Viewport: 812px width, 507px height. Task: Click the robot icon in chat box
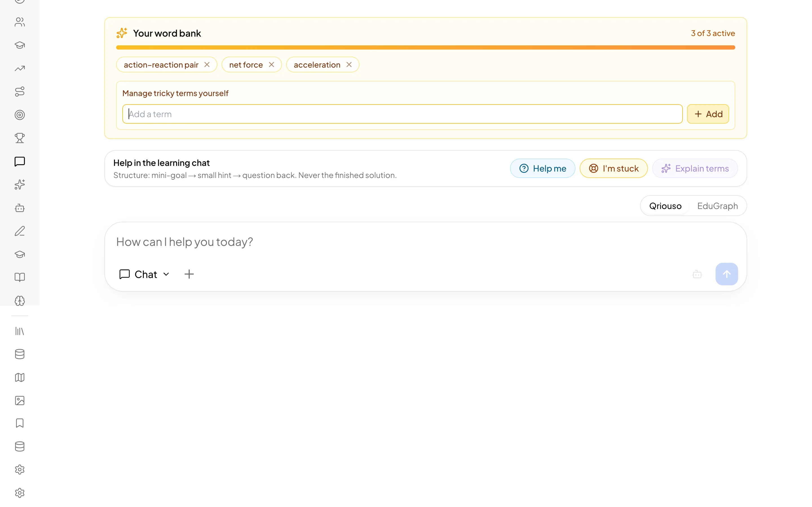pyautogui.click(x=697, y=274)
